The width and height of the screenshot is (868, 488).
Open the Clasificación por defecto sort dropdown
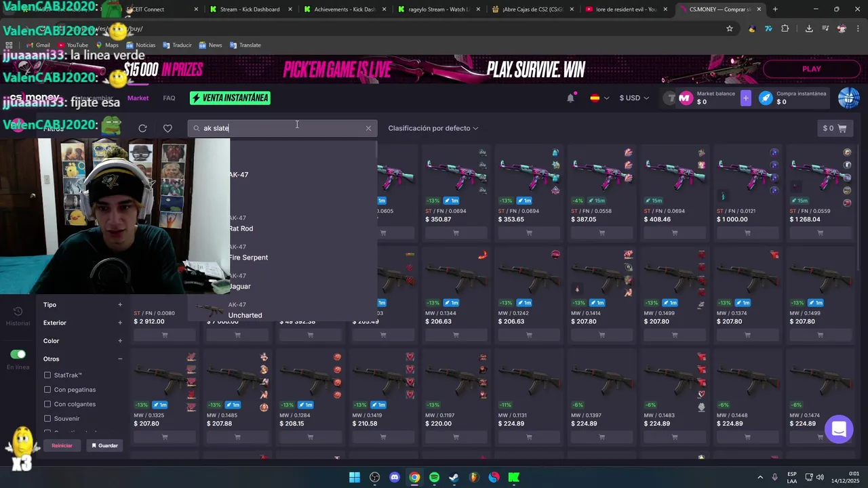pos(433,128)
